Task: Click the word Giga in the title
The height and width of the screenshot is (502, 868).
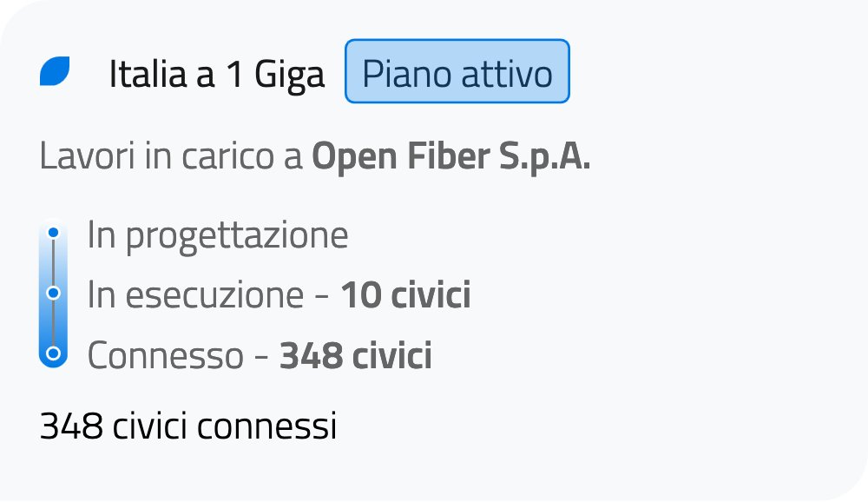Action: 289,75
